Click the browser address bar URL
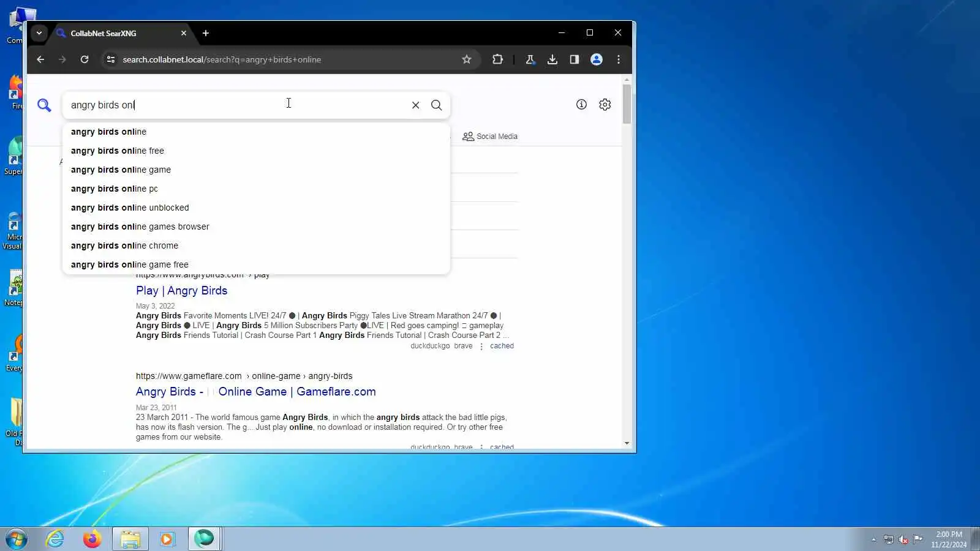This screenshot has width=980, height=551. [x=222, y=59]
